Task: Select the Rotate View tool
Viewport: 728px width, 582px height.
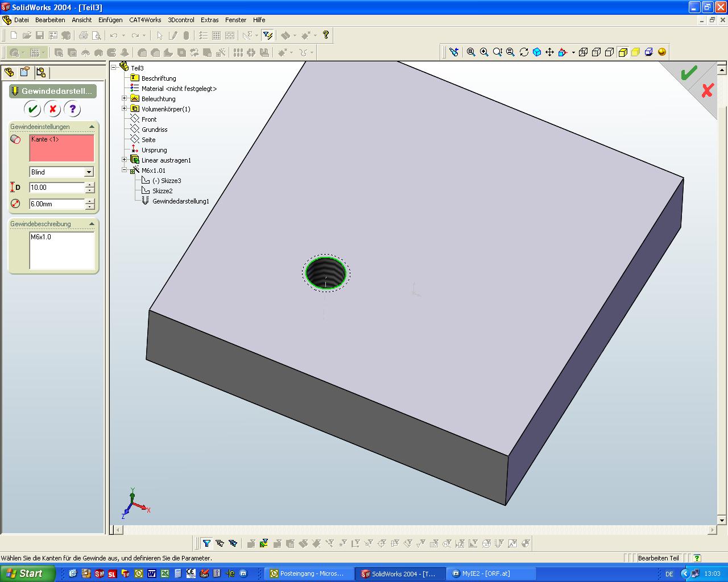Action: 524,52
